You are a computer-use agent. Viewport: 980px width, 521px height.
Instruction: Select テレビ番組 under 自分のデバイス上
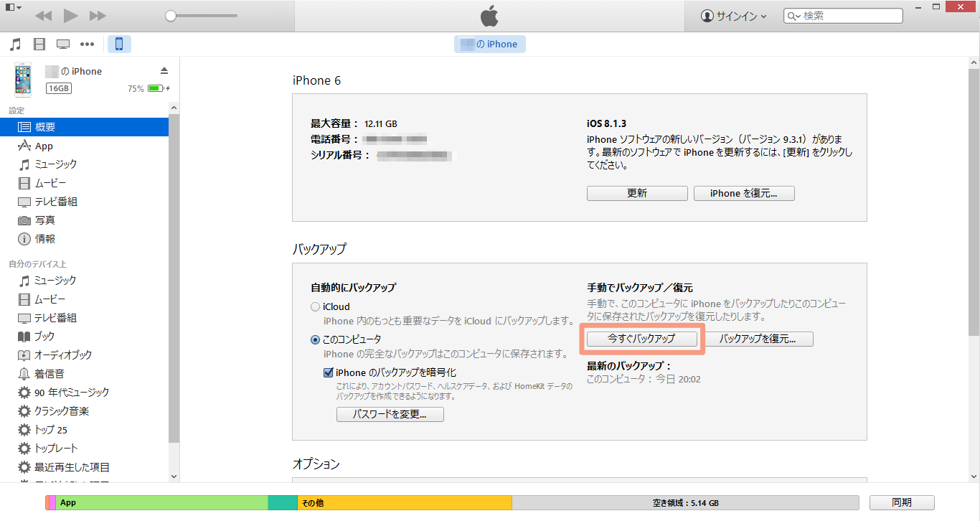[84, 318]
